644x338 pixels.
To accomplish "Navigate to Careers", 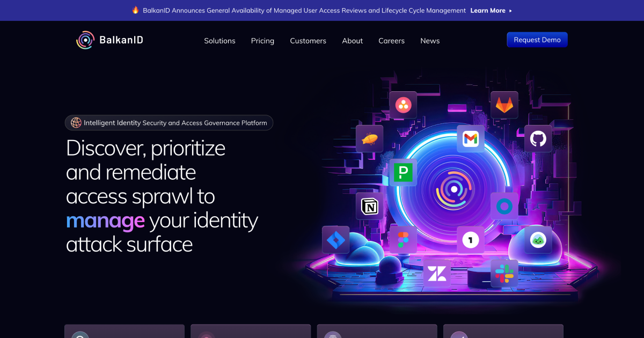I will (391, 41).
